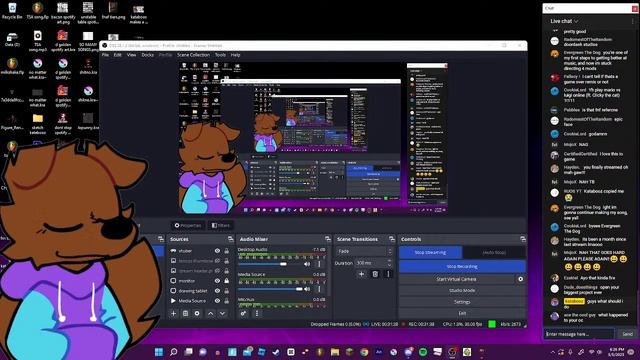This screenshot has width=640, height=360.
Task: Adjust Media Source volume slider
Action: pyautogui.click(x=270, y=289)
